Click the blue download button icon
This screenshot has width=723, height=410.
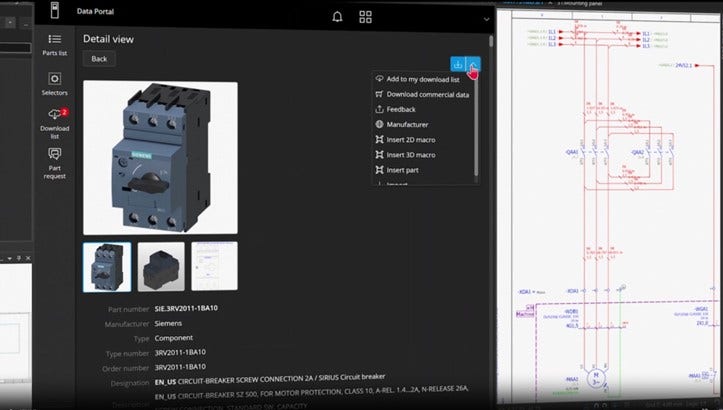(x=457, y=64)
